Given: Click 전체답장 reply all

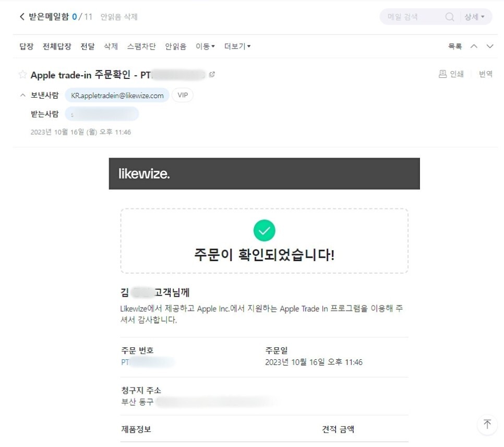Looking at the screenshot, I should (57, 46).
